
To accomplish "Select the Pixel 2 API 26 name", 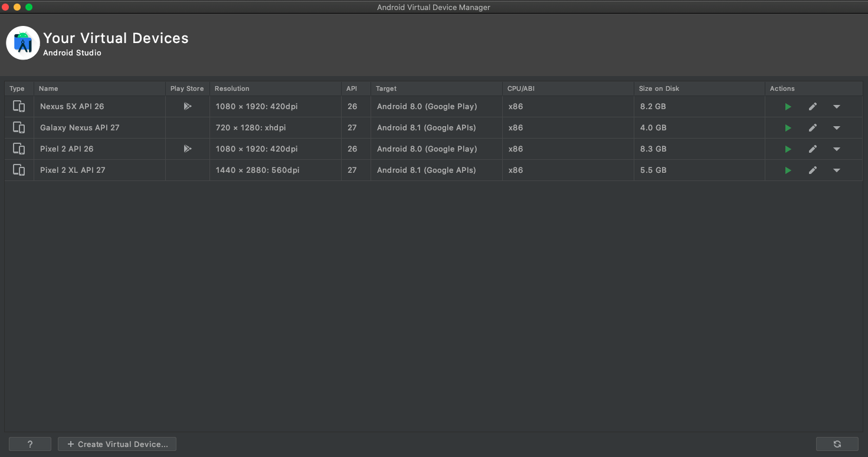I will (67, 149).
